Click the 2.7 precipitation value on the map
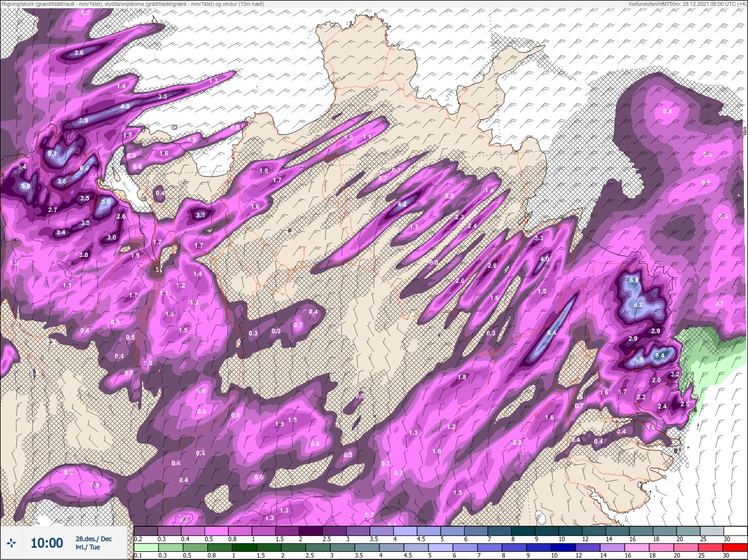 tap(52, 210)
